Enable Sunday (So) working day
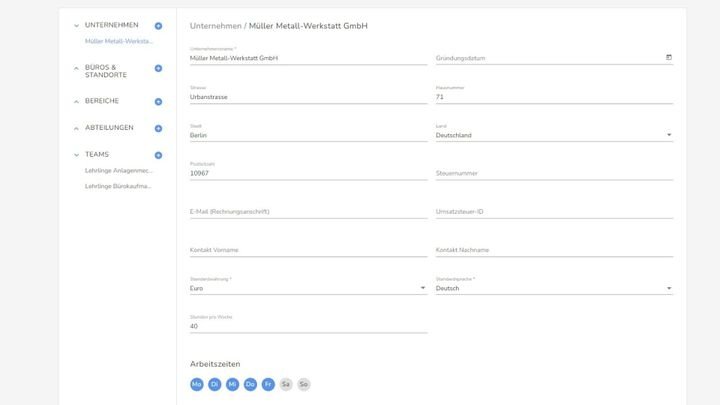 point(304,384)
